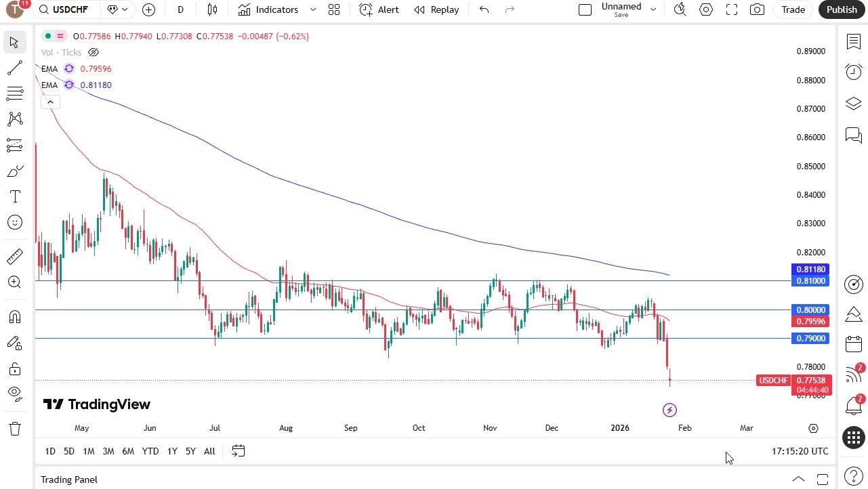Viewport: 868px width, 489px height.
Task: Select the Measure ruler tool
Action: click(14, 256)
